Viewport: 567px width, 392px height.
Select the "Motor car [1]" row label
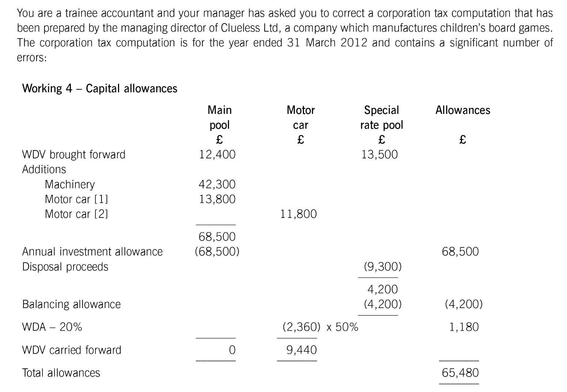(x=76, y=199)
